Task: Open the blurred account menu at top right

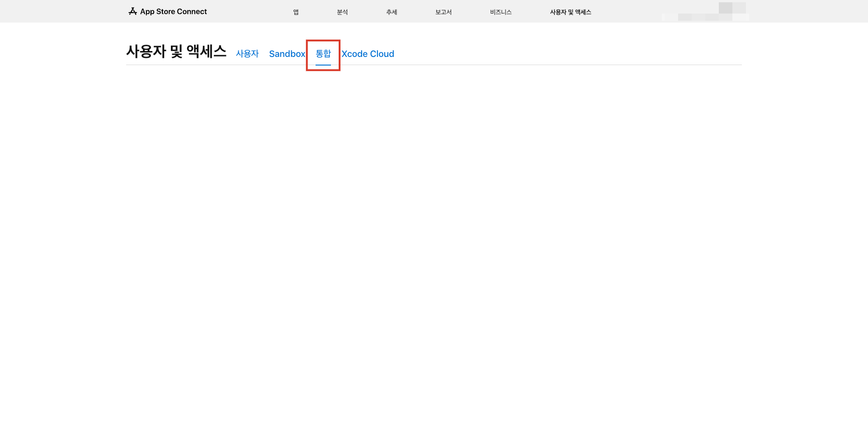Action: point(705,12)
